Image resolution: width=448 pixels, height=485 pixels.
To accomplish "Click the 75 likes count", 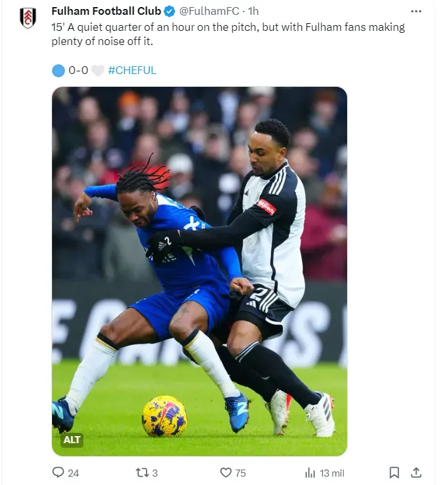I will (240, 473).
